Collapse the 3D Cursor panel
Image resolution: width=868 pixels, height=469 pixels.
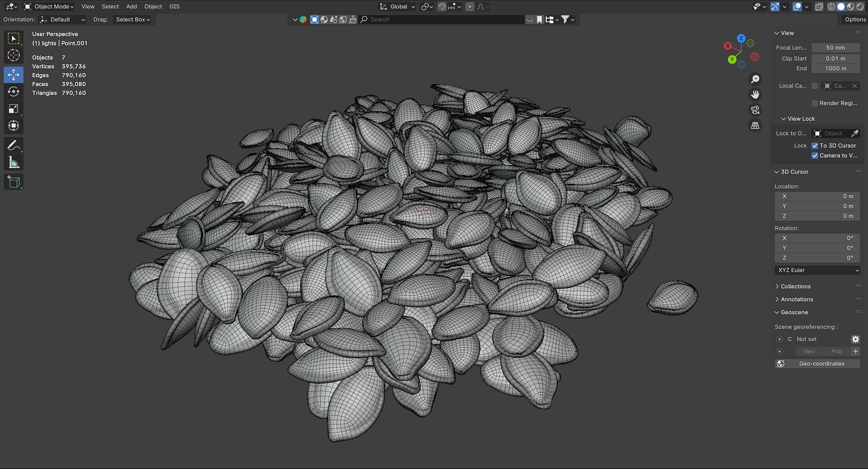coord(791,172)
